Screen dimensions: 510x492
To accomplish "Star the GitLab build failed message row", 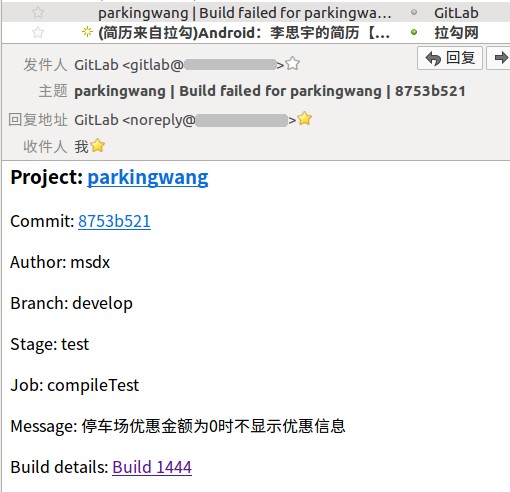I will [38, 13].
